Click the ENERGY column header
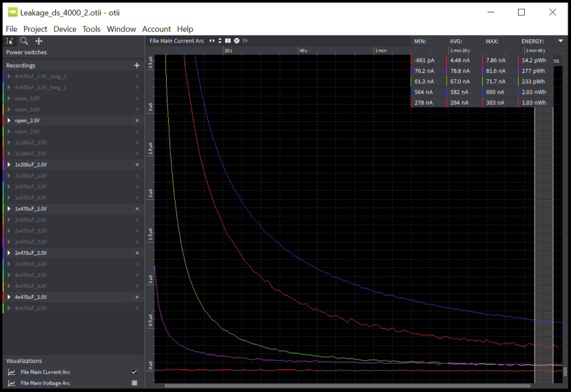The image size is (571, 392). click(532, 41)
